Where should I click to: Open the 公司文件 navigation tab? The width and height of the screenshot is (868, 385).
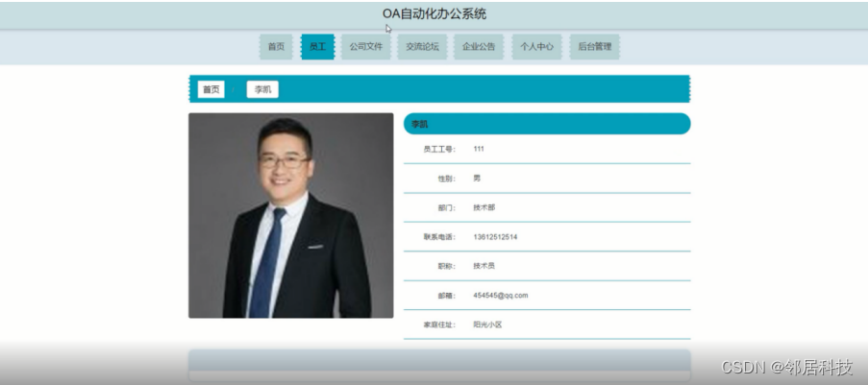coord(366,47)
